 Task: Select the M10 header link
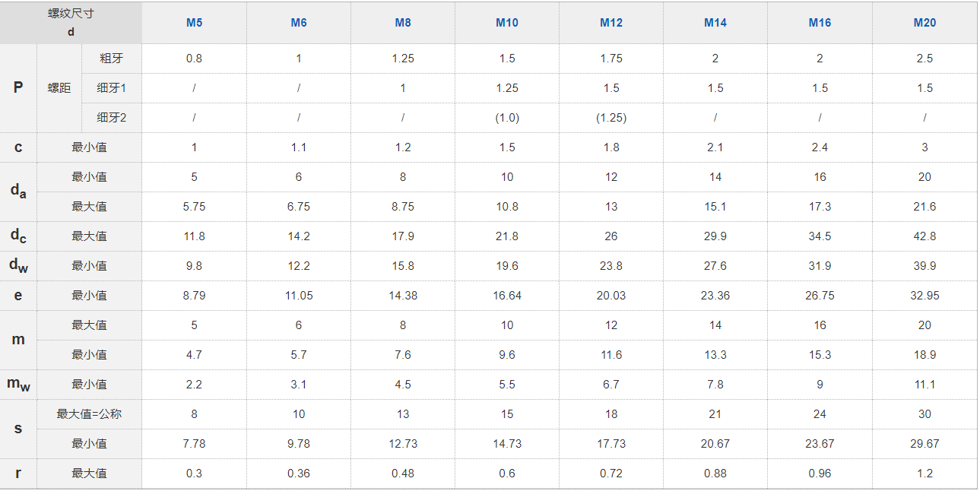[507, 23]
